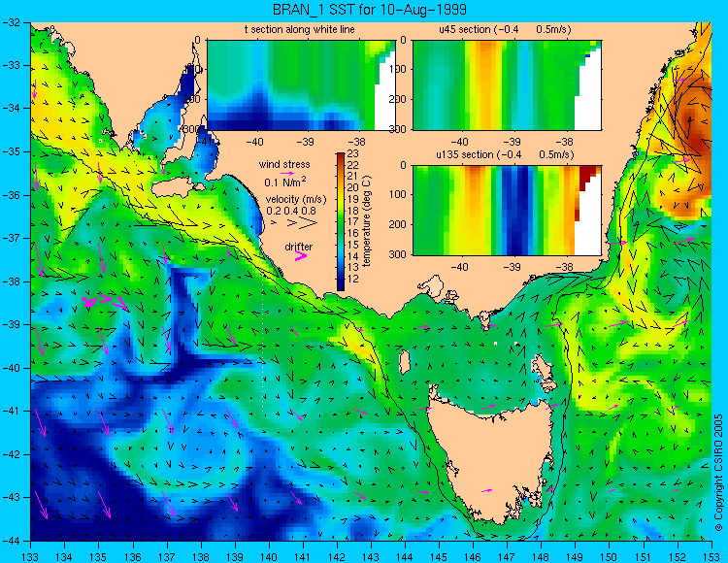
Task: Click the white dotted section line on map
Action: point(263,345)
